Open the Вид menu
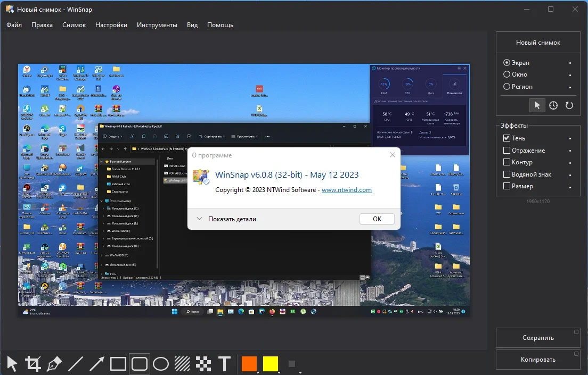Image resolution: width=588 pixels, height=375 pixels. [192, 24]
